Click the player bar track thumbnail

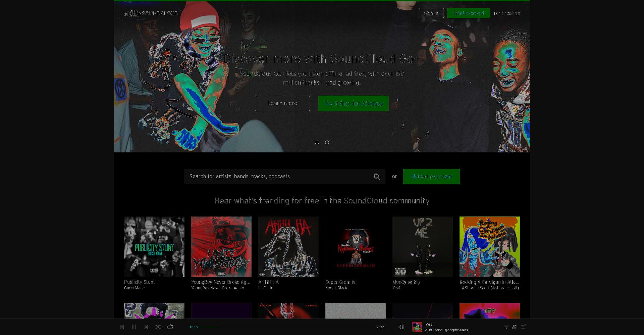[417, 327]
